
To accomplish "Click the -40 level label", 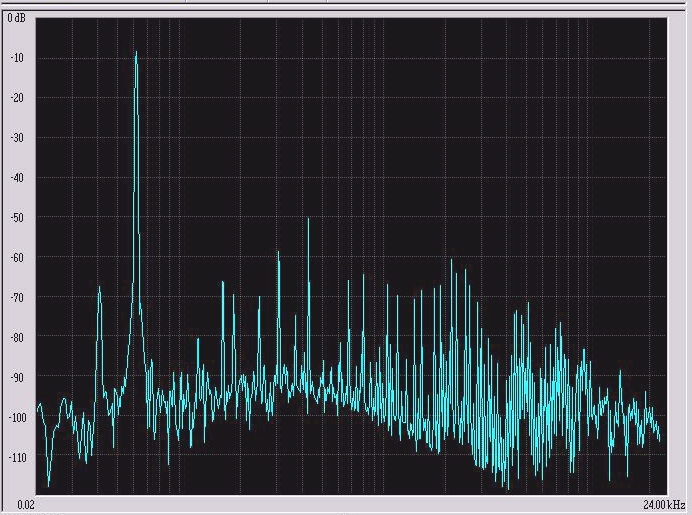I will [18, 177].
